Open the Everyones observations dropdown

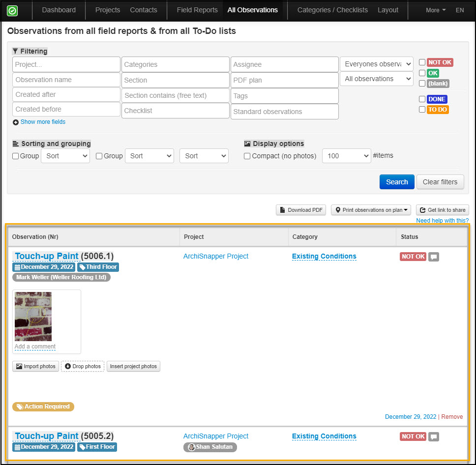point(377,64)
